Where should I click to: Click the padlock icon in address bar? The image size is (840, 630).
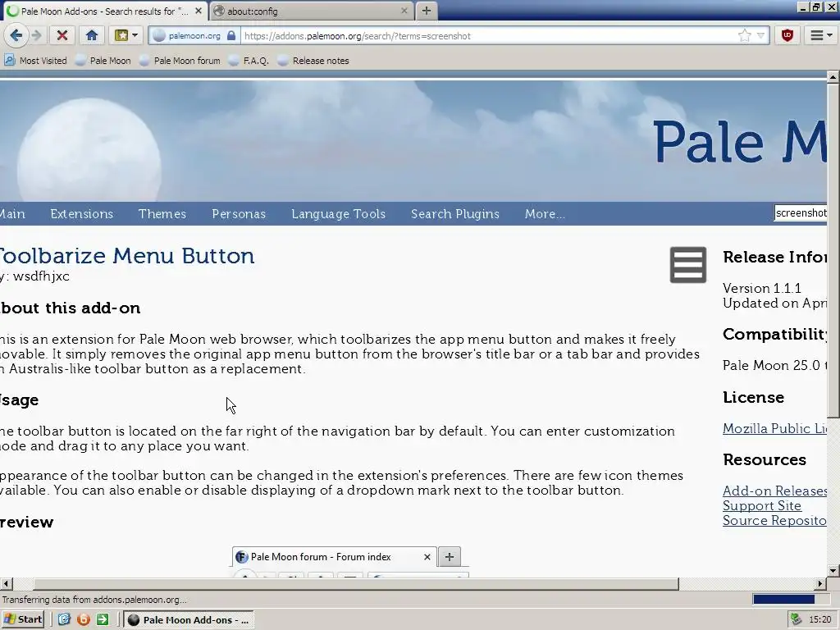tap(231, 36)
